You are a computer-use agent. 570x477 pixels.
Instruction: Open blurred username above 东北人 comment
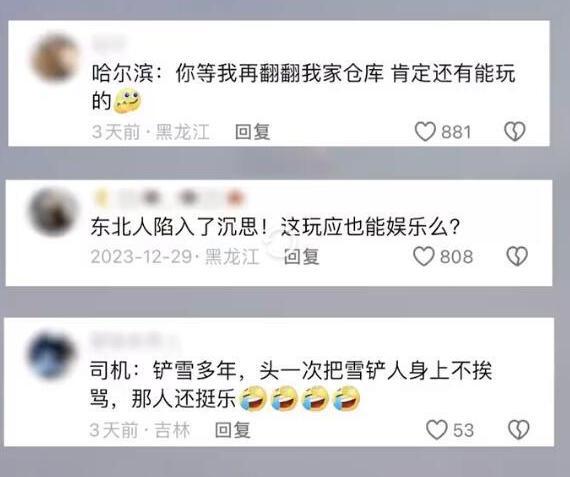pyautogui.click(x=169, y=198)
